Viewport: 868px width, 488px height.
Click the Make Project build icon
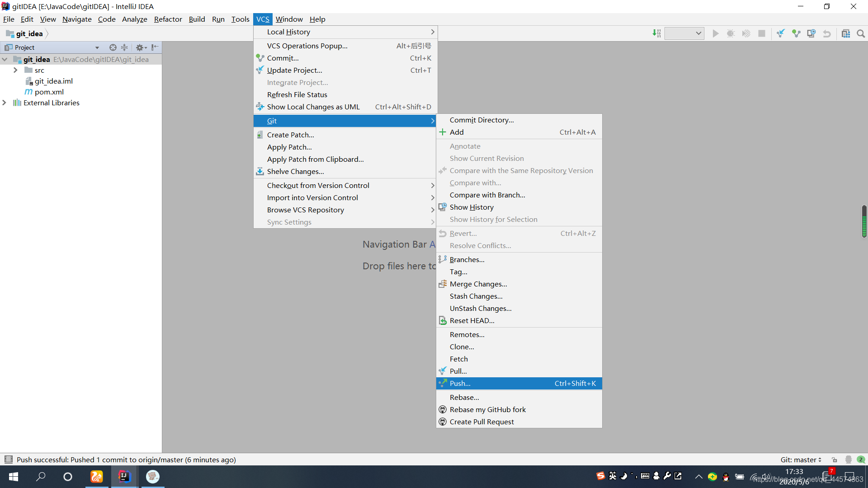click(x=656, y=33)
